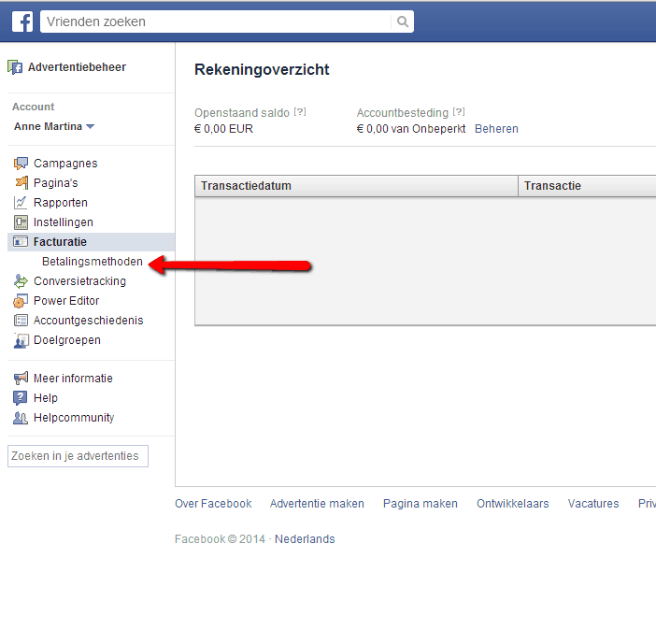The image size is (656, 644).
Task: Open Instellingen in the sidebar
Action: (x=64, y=222)
